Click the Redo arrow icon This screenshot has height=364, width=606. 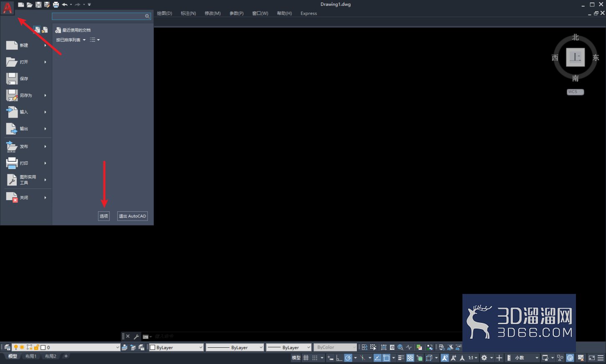(x=77, y=5)
